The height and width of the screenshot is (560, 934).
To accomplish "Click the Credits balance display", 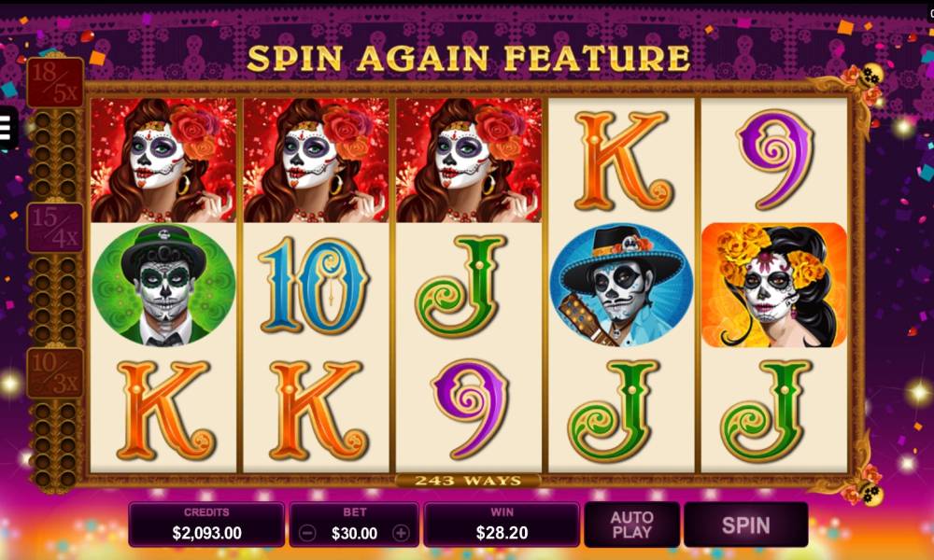I will tap(206, 525).
